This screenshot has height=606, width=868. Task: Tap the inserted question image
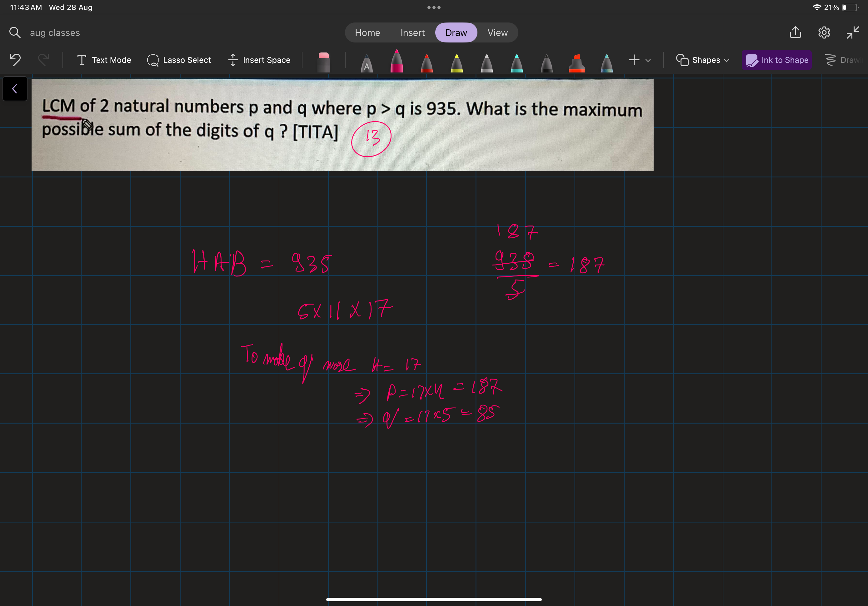pos(342,125)
